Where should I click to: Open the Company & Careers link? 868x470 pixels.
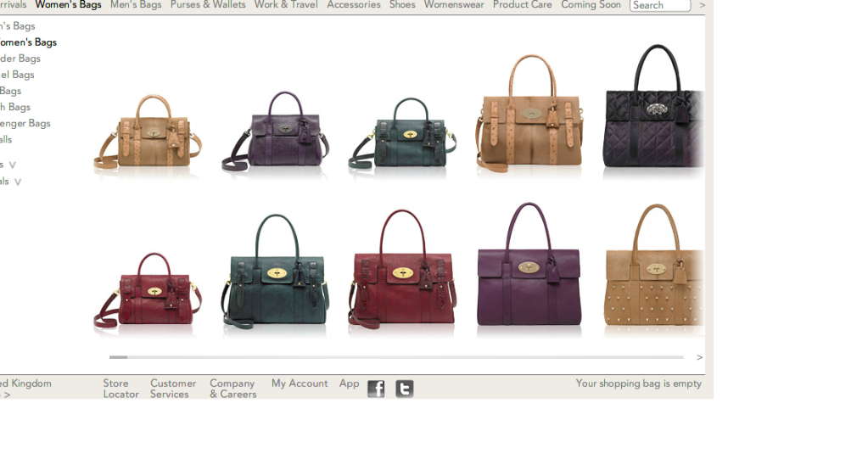click(x=232, y=389)
